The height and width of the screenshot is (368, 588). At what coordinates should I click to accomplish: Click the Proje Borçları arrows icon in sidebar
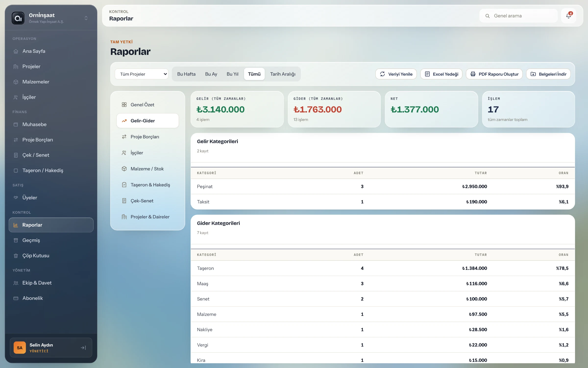coord(16,140)
